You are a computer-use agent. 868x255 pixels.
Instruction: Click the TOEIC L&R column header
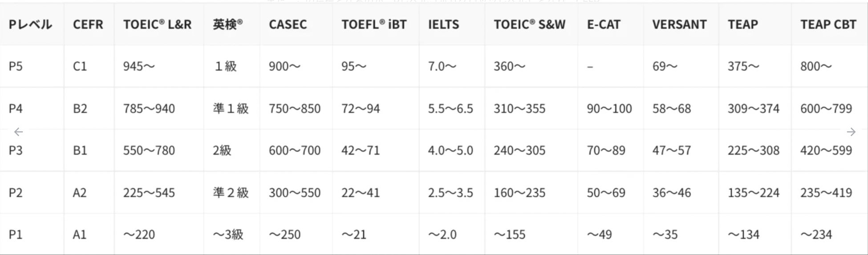coord(158,24)
